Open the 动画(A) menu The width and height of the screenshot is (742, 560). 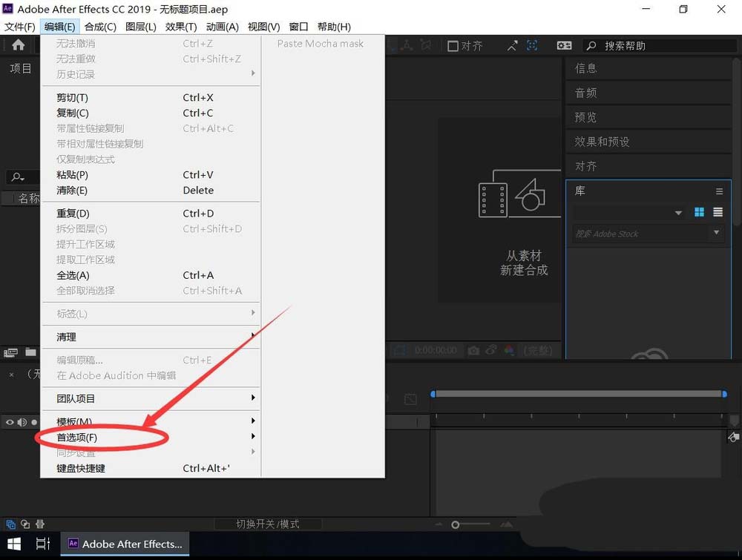pyautogui.click(x=223, y=27)
